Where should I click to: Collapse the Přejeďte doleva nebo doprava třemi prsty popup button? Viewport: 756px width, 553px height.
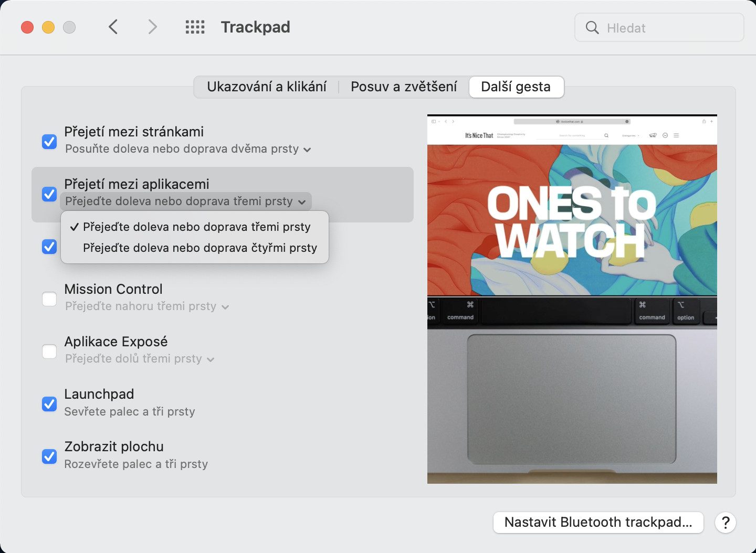click(186, 201)
